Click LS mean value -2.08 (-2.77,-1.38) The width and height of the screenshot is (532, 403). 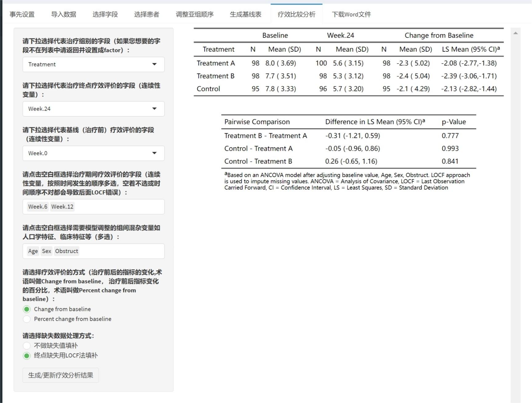[x=469, y=63]
